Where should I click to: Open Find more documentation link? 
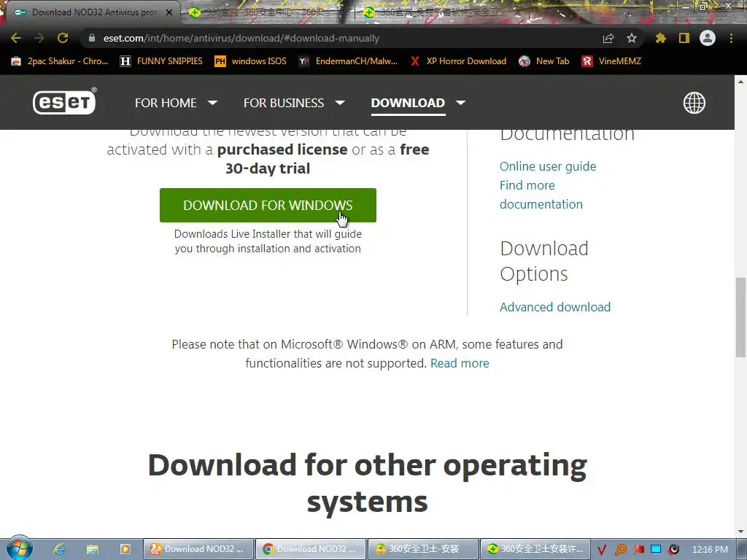click(541, 195)
